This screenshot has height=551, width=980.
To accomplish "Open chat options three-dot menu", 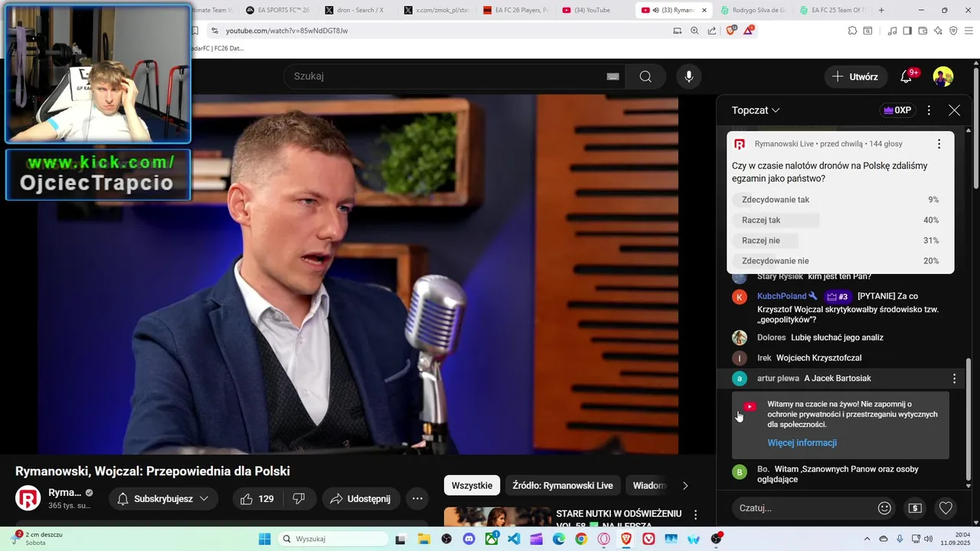I will pos(929,110).
